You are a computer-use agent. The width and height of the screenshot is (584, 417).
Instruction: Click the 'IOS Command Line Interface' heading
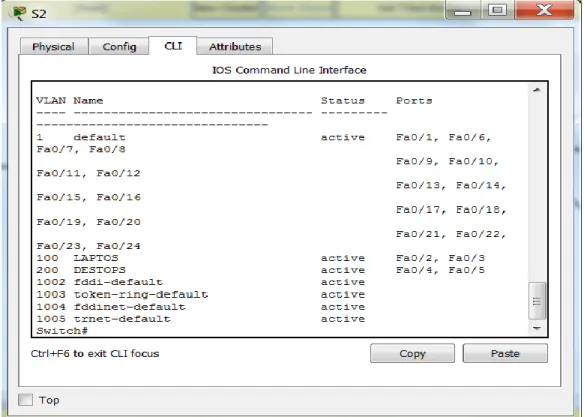point(289,70)
